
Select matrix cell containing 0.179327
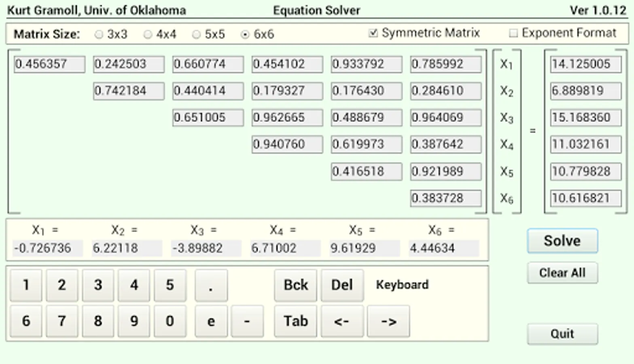point(287,91)
